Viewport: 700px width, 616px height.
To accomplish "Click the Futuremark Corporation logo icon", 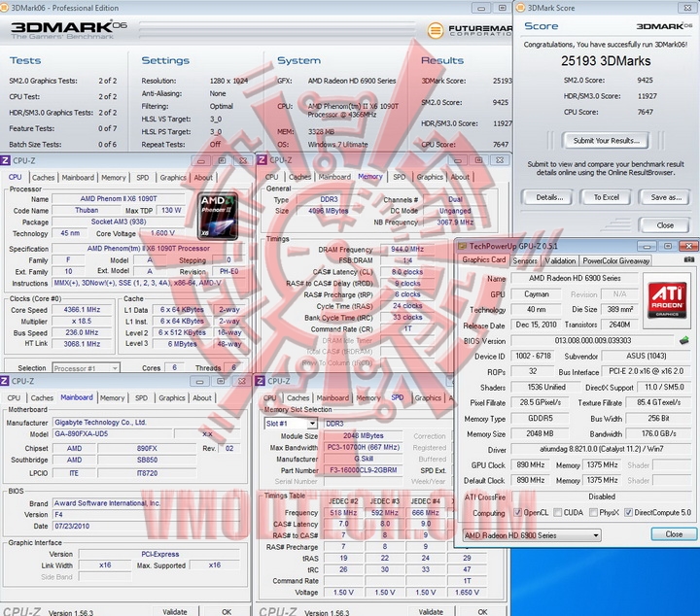I will click(x=436, y=30).
